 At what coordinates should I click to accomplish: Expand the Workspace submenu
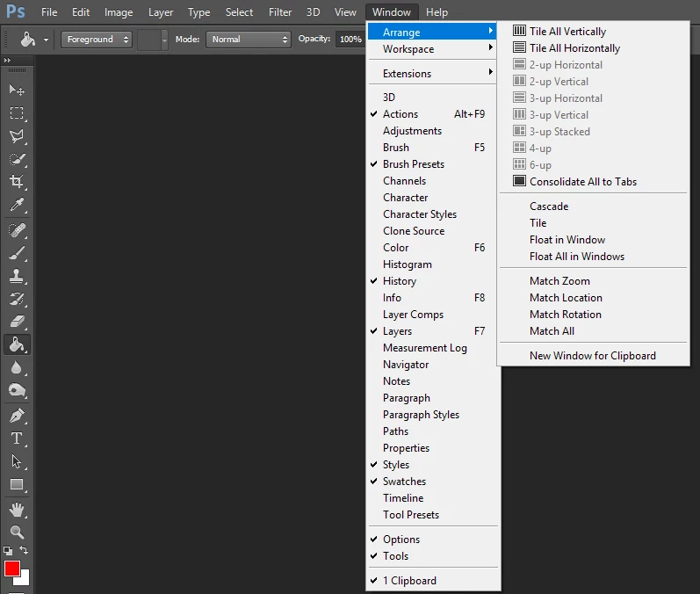click(x=432, y=49)
